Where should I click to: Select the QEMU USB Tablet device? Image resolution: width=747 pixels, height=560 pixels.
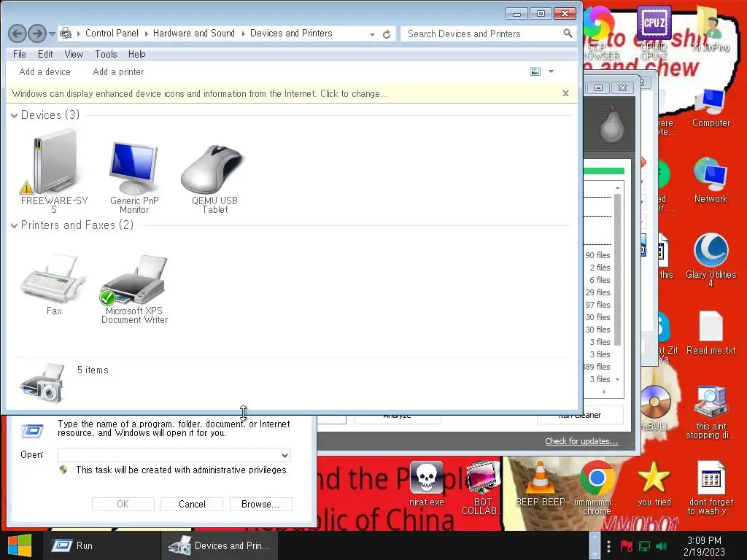point(214,179)
